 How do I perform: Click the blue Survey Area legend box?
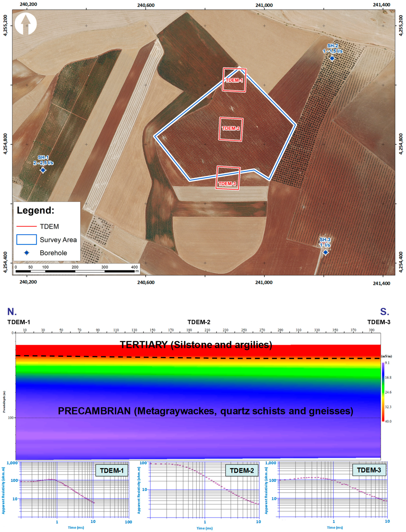(27, 239)
